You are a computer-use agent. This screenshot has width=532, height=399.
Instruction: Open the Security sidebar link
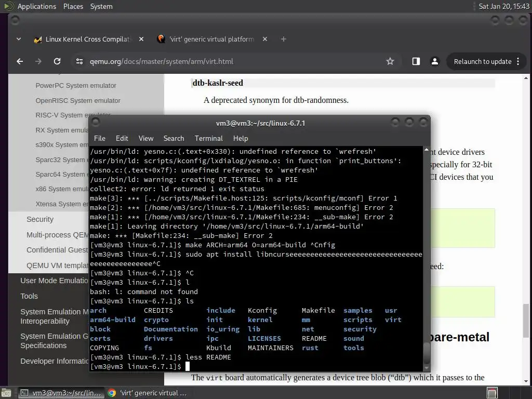coord(39,219)
